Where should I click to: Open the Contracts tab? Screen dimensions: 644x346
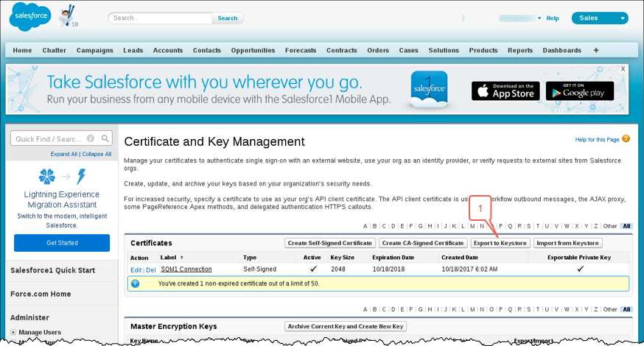pyautogui.click(x=342, y=50)
